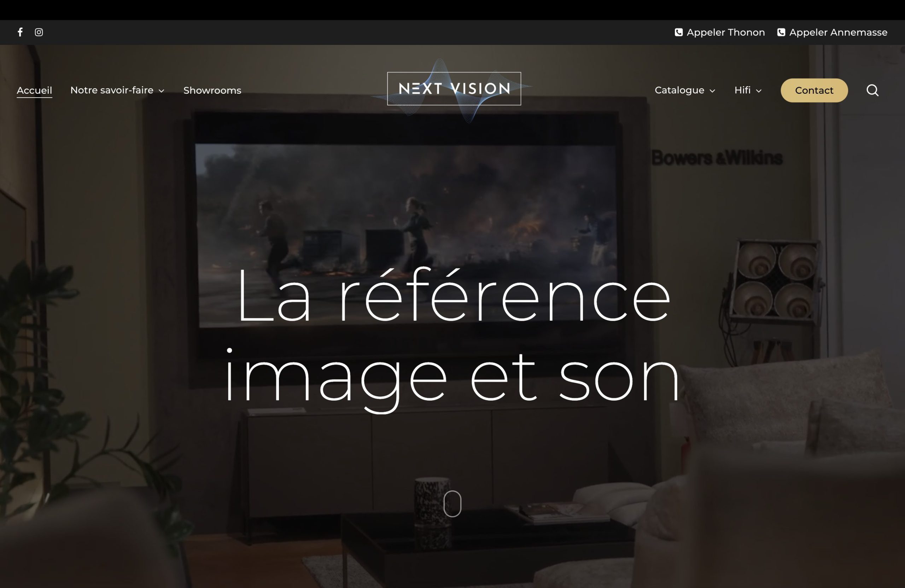Click phone icon beside Appeler Thonon

pos(679,32)
